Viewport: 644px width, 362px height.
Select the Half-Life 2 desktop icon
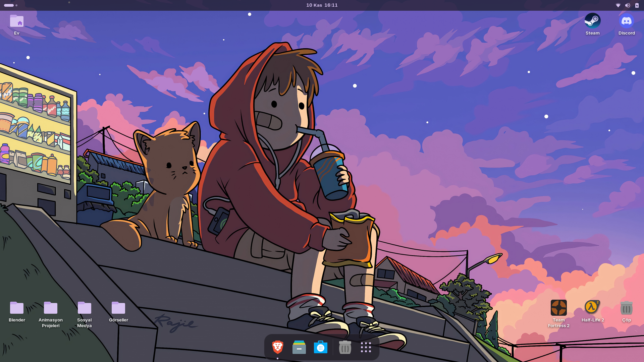(x=592, y=308)
